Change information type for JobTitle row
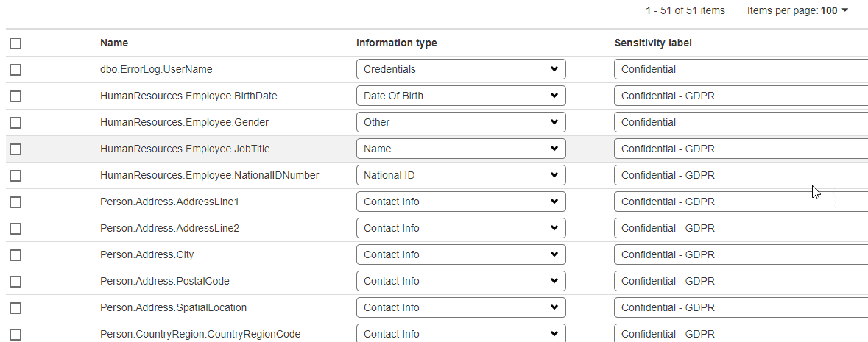This screenshot has width=868, height=342. tap(461, 149)
